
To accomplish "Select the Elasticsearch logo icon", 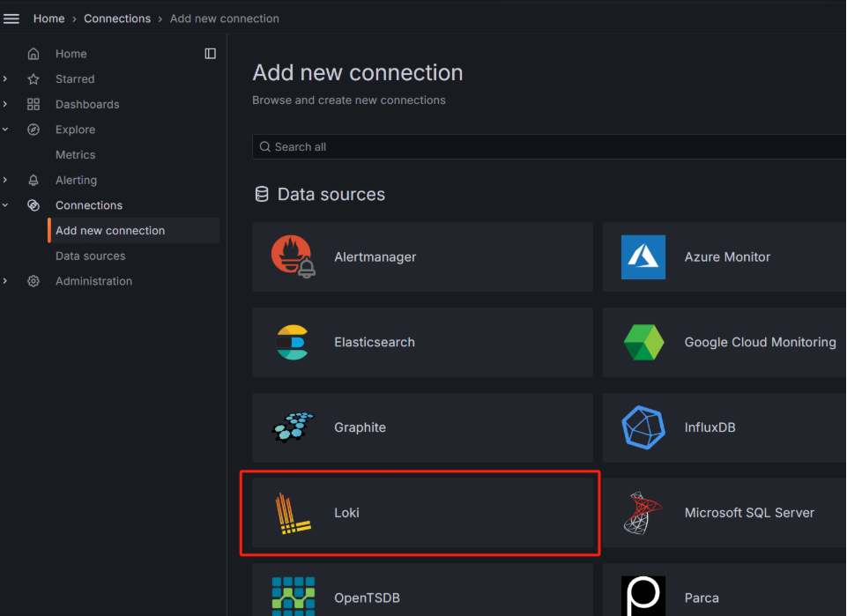I will tap(292, 342).
